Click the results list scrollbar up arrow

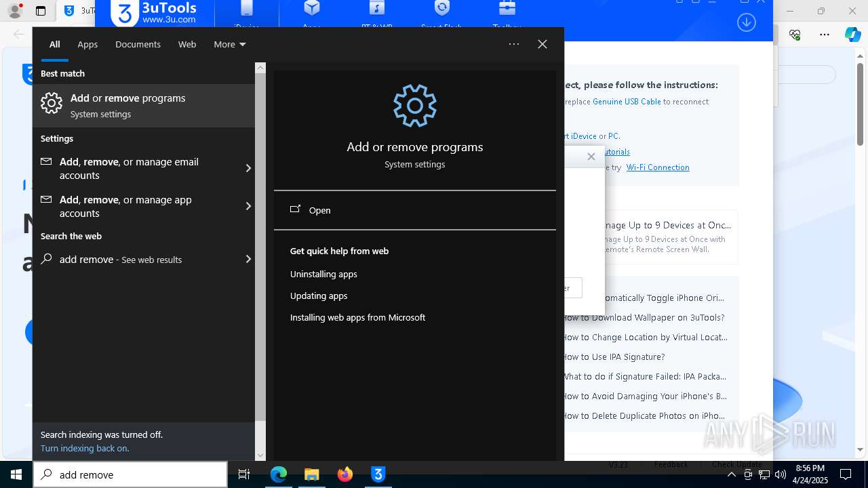(260, 68)
